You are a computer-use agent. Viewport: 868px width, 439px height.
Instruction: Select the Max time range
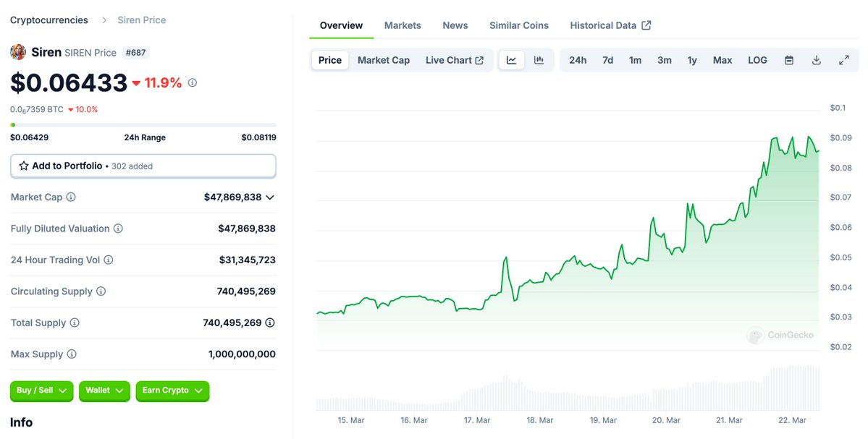[722, 60]
